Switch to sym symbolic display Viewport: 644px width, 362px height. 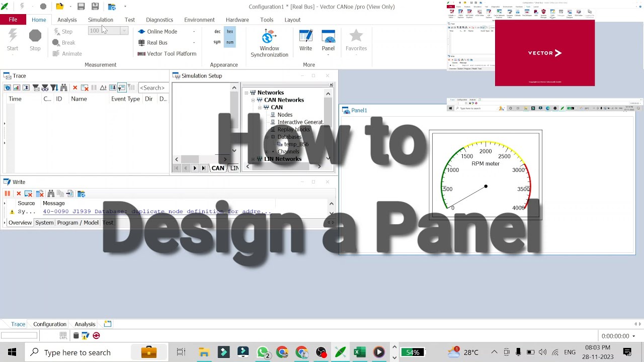click(217, 42)
